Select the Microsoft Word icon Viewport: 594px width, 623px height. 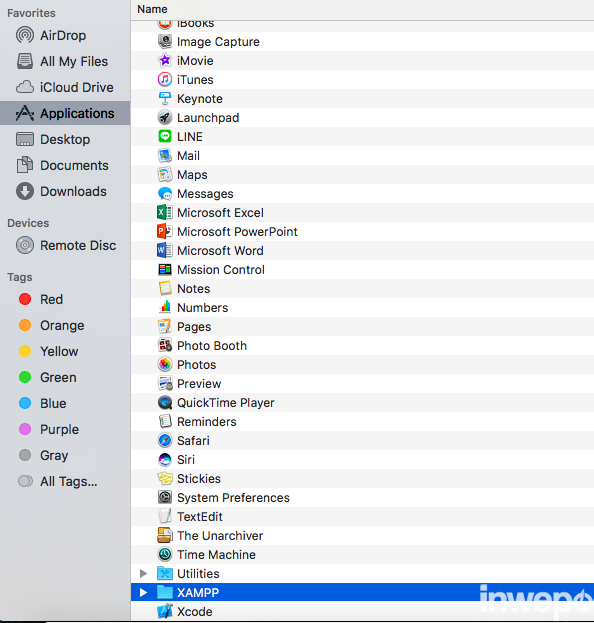165,250
